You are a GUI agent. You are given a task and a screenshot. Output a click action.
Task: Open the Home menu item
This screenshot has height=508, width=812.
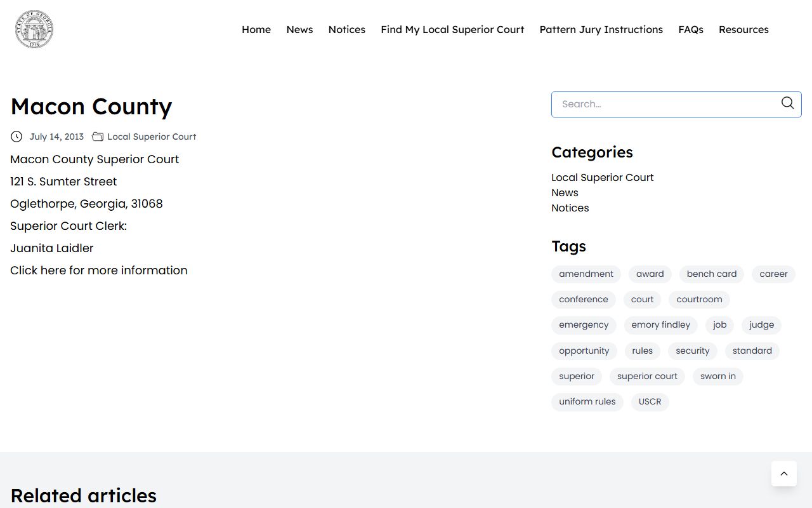tap(256, 29)
